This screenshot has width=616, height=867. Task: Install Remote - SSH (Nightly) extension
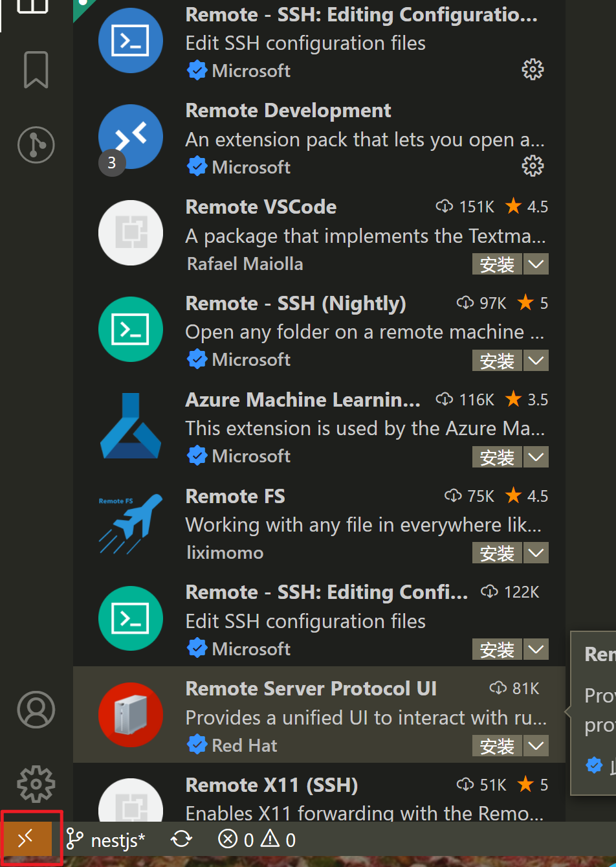pos(497,361)
